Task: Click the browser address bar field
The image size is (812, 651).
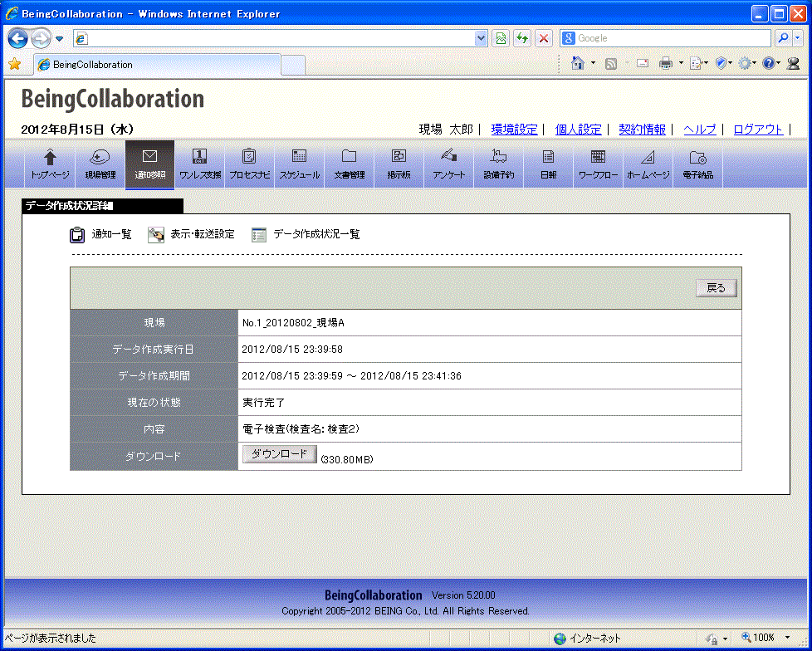Action: (281, 38)
